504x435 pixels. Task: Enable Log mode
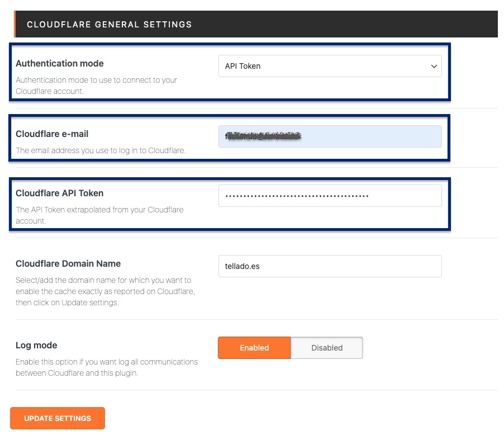click(254, 348)
